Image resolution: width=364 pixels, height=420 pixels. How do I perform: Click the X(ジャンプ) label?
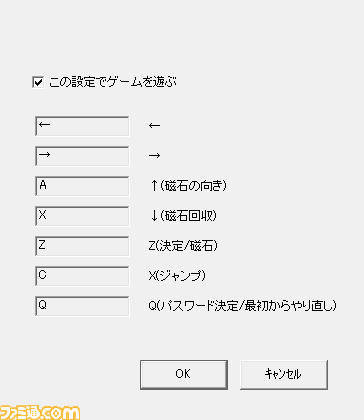point(177,276)
